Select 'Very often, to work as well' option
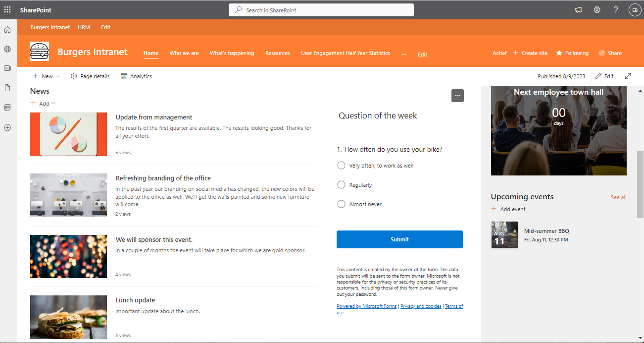Screen dimensions: 644x343 (341, 166)
